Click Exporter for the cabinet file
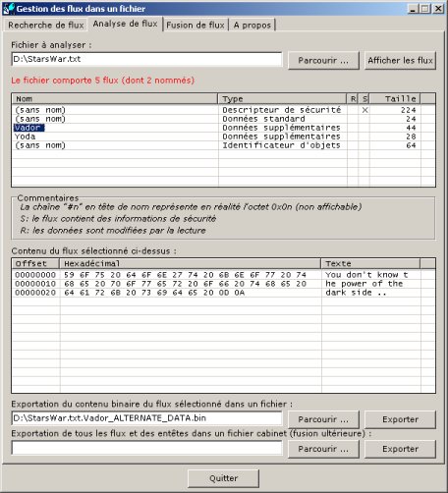Screen dimensions: 448x493 400,449
